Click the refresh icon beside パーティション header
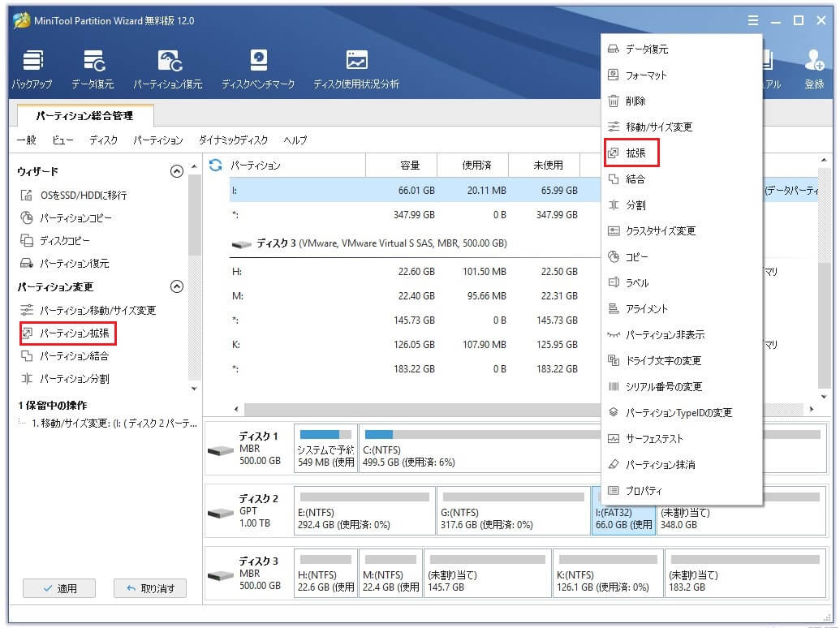 [216, 166]
